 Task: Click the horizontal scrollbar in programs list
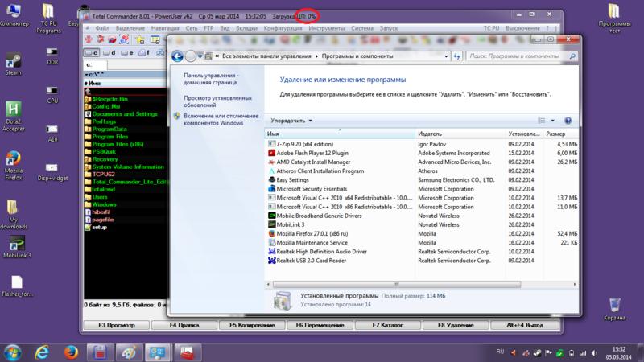click(x=397, y=284)
